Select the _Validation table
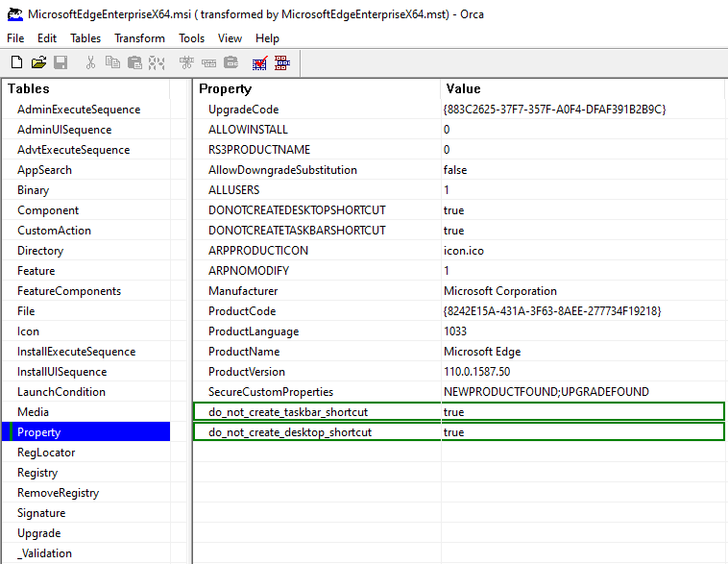 44,553
